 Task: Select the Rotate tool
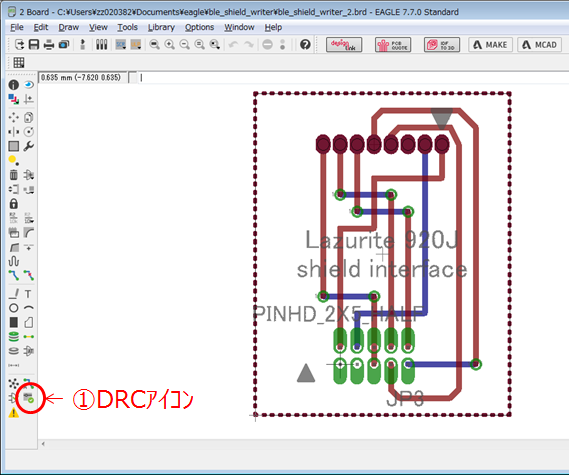tap(29, 131)
